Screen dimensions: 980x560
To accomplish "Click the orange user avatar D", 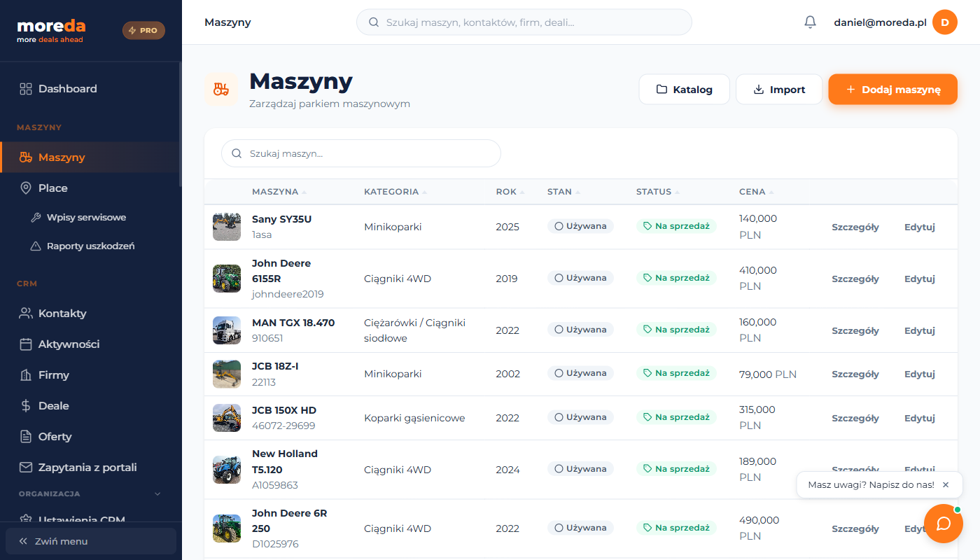I will point(945,22).
